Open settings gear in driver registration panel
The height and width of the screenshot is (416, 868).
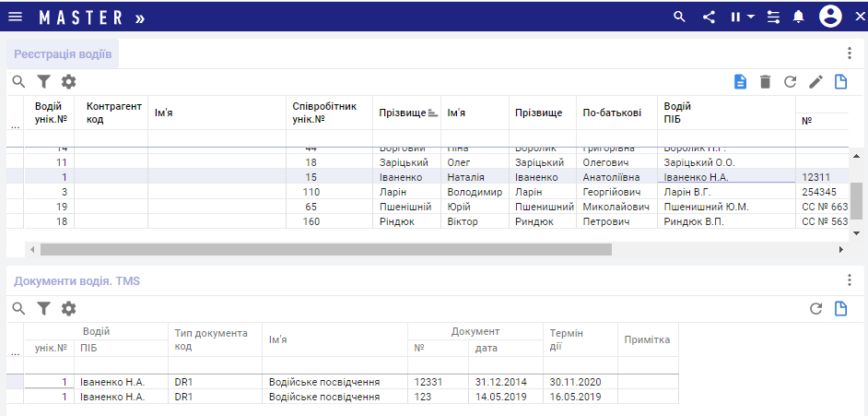pyautogui.click(x=68, y=82)
